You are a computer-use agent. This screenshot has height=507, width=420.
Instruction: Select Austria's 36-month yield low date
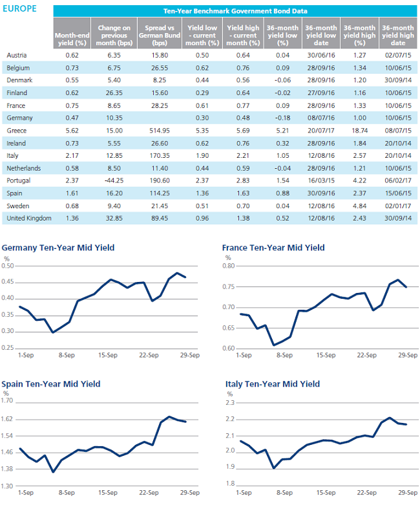click(x=320, y=56)
